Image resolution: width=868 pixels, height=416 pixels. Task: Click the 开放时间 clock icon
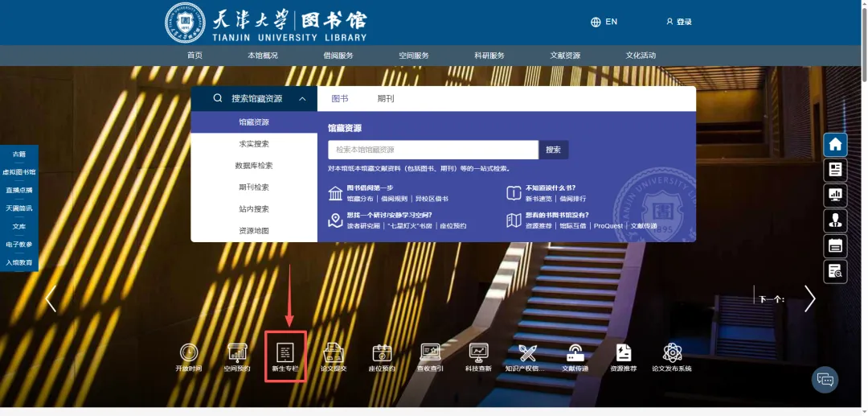point(189,353)
